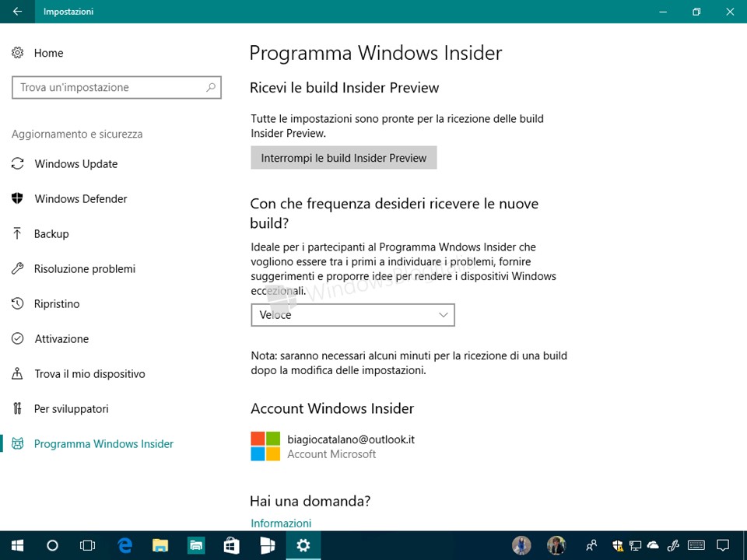Select the Per sviluppatori tools icon
The height and width of the screenshot is (560, 747).
(18, 408)
